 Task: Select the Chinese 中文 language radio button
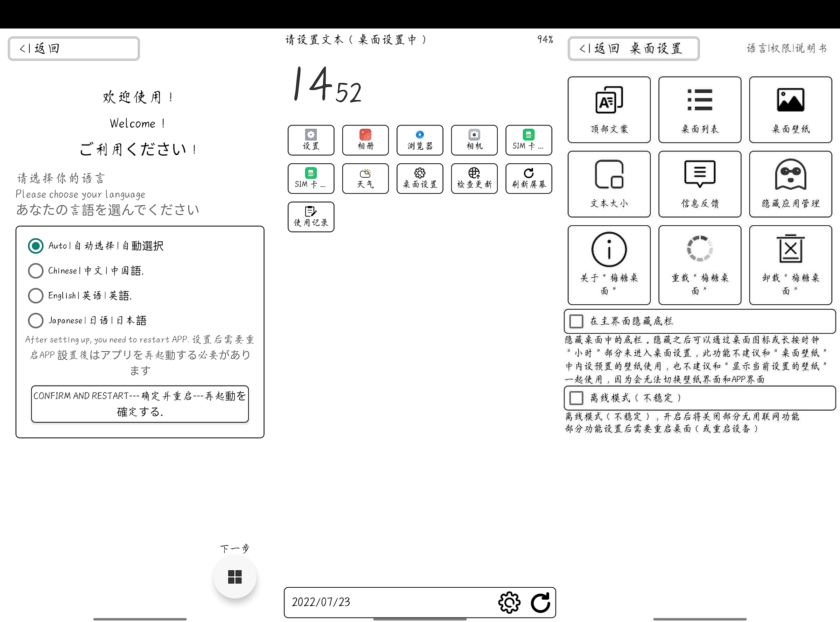pyautogui.click(x=36, y=271)
